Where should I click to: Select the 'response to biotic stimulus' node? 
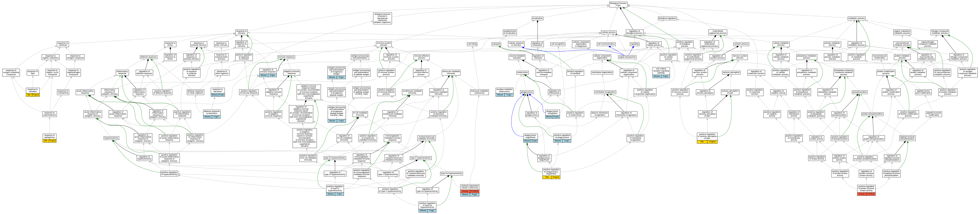pos(221,44)
